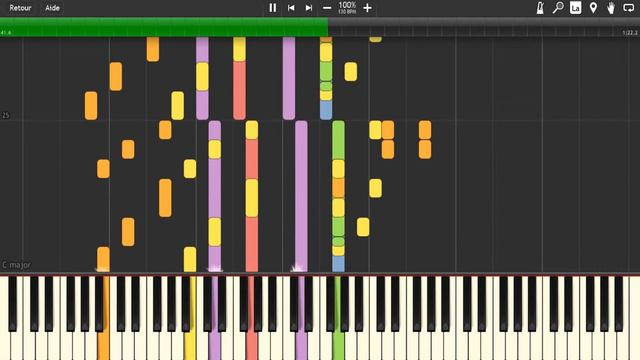640x360 pixels.
Task: Toggle the metronome icon
Action: (540, 8)
